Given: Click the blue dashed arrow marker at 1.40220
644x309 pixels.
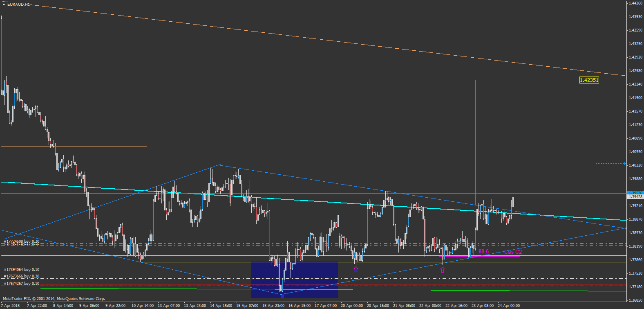Looking at the screenshot, I should [624, 164].
